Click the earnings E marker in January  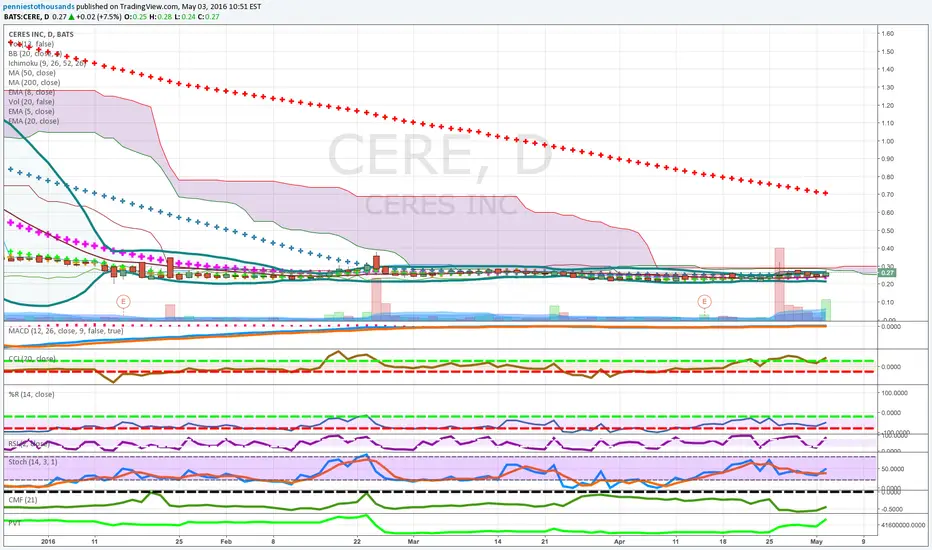point(124,302)
